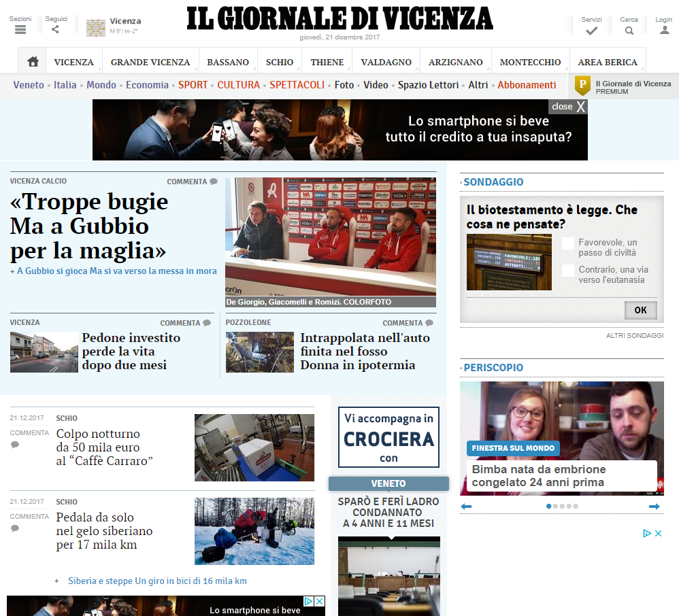Open 'Bimba nata da embrione congelato' video
The width and height of the screenshot is (679, 616).
[538, 476]
